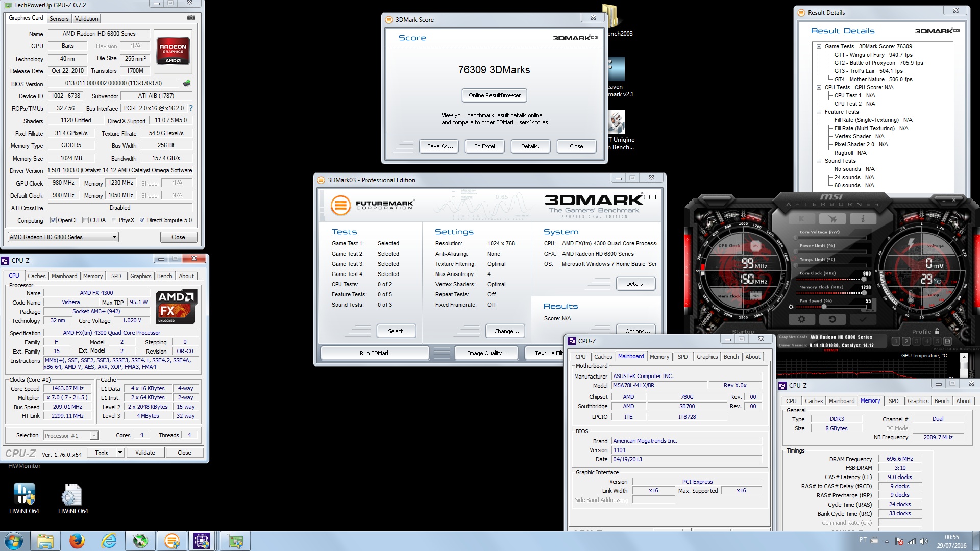Click the bus interface question mark in GPU-Z
This screenshot has width=980, height=551.
[191, 108]
